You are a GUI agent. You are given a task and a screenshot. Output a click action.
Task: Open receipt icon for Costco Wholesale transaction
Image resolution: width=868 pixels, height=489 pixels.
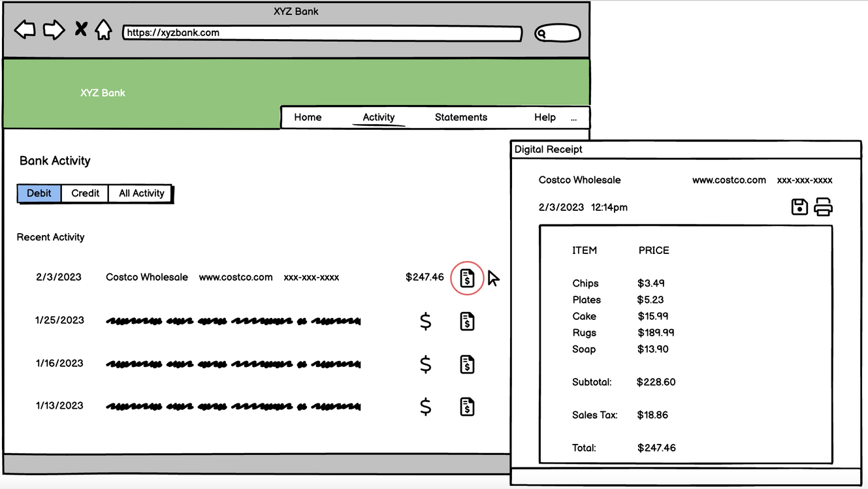467,278
